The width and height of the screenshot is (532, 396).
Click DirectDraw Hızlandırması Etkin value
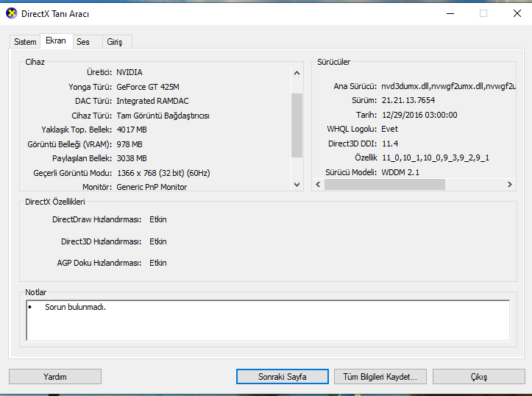tap(158, 219)
